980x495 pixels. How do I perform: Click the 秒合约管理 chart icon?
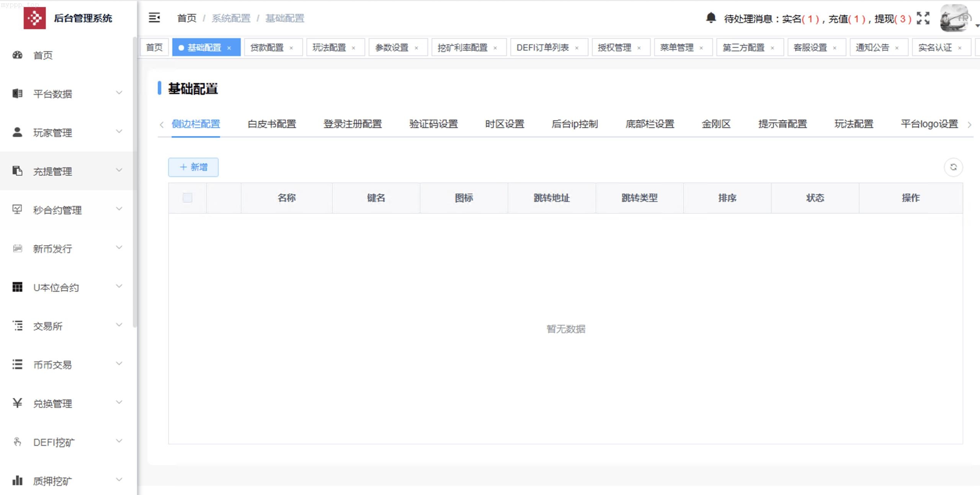click(x=17, y=209)
